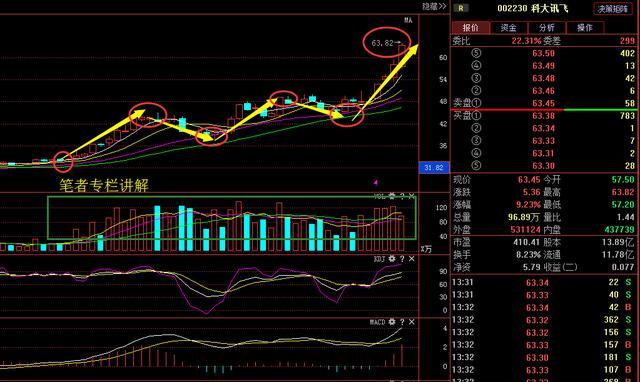Screen dimensions: 640x382
Task: Select 总量 value 96.89万
Action: click(524, 217)
